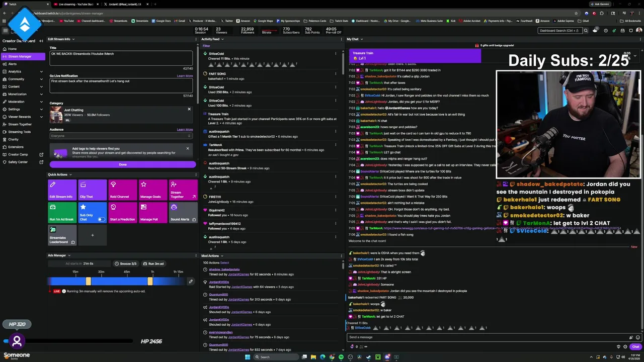
Task: Click the purple Chat send button
Action: pos(635,346)
